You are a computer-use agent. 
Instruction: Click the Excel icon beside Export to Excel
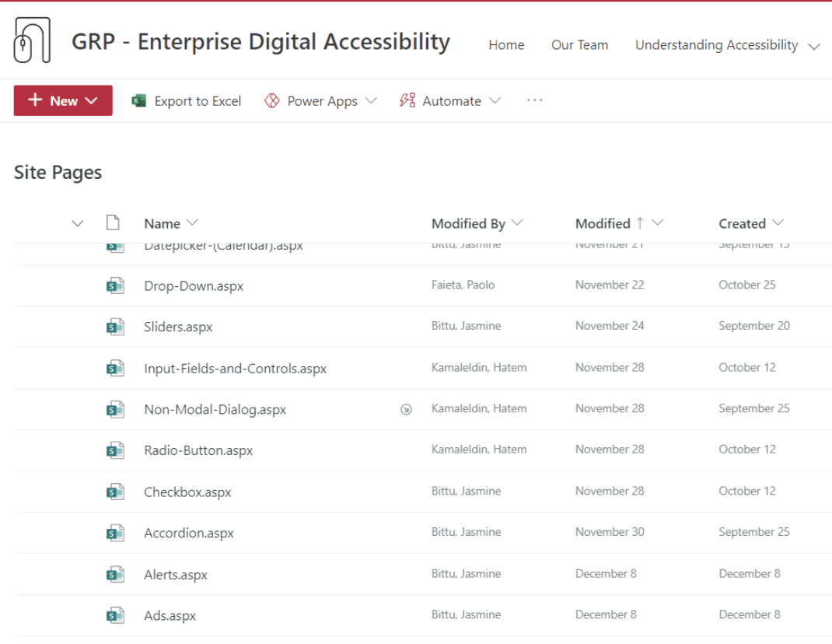(x=139, y=101)
